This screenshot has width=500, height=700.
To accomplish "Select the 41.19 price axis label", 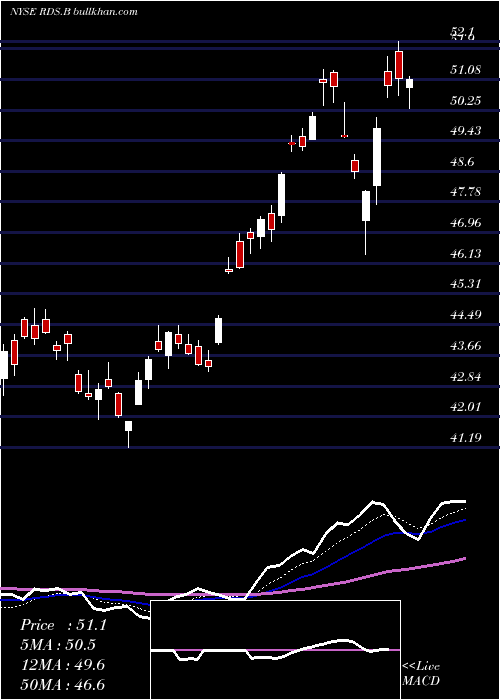I will click(466, 438).
